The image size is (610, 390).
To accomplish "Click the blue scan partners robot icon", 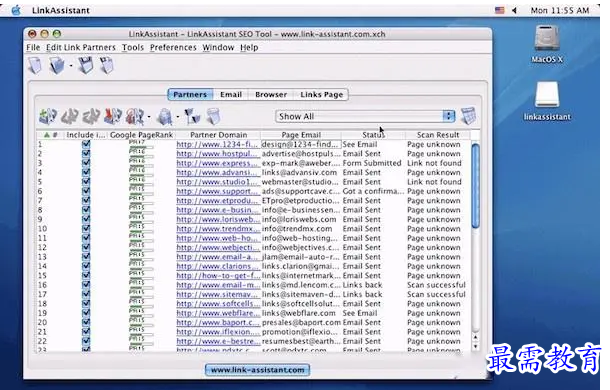I will pos(165,116).
